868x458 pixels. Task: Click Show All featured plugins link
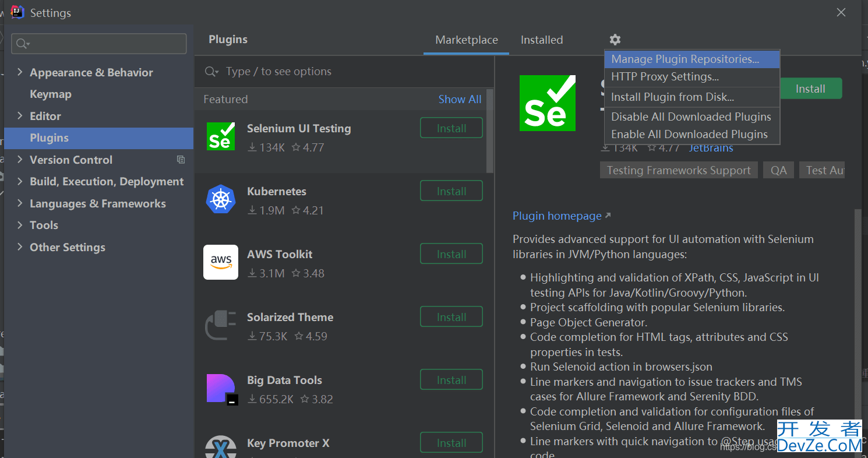460,99
